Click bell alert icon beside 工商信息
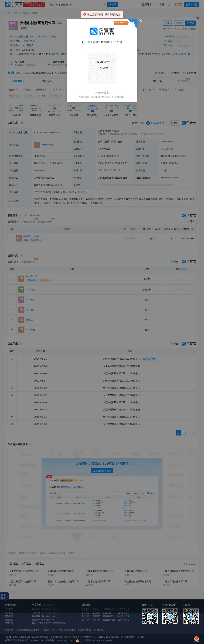The height and width of the screenshot is (644, 204). coord(22,123)
